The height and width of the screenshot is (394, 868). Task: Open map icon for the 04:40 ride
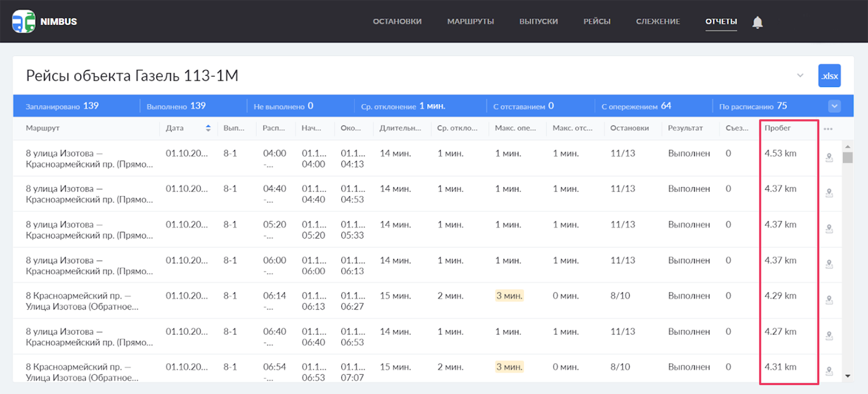click(829, 193)
